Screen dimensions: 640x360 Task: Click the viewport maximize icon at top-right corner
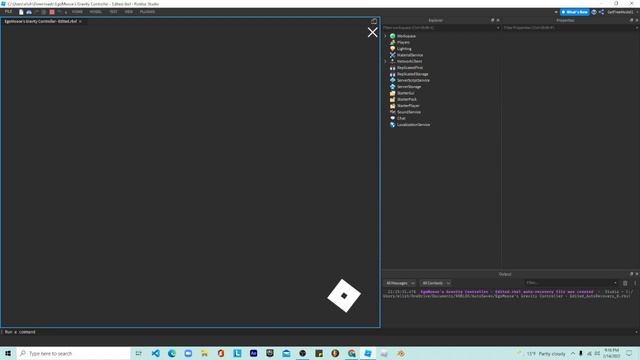tap(374, 21)
